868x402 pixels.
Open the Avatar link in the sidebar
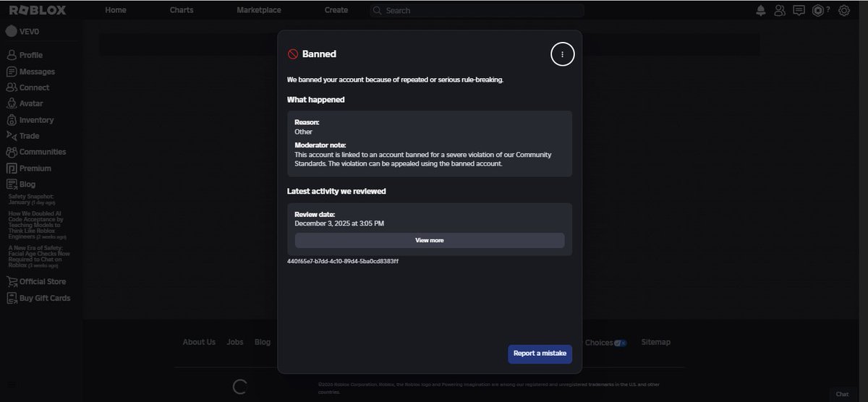point(31,103)
